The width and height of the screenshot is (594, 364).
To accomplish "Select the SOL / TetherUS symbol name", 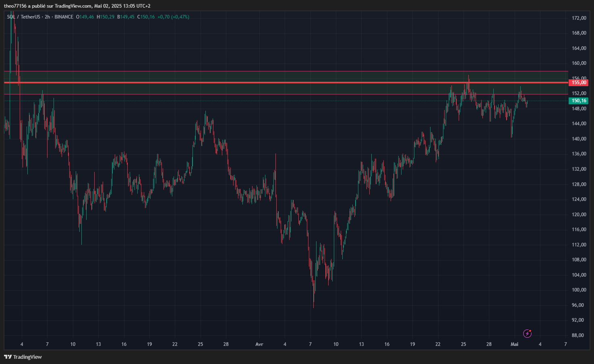I will [x=23, y=17].
